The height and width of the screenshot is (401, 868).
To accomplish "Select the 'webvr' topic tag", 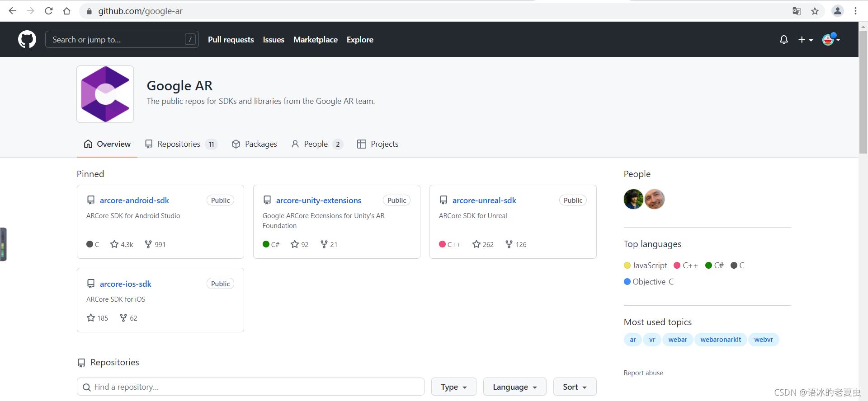I will tap(764, 340).
